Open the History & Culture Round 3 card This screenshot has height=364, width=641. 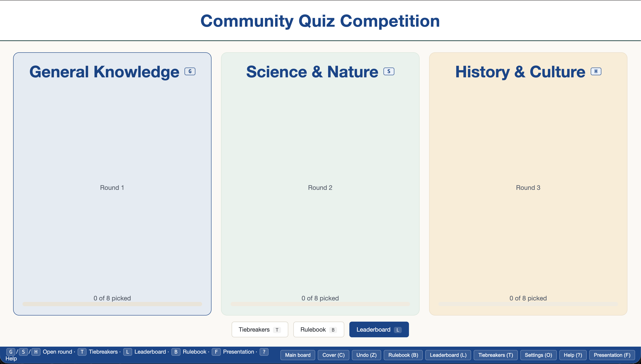tap(528, 184)
